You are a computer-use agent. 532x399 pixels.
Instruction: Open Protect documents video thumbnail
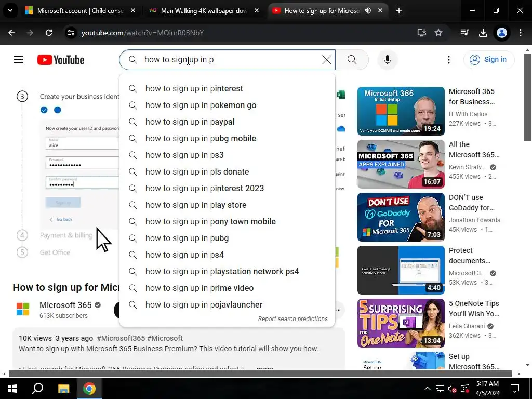click(401, 270)
